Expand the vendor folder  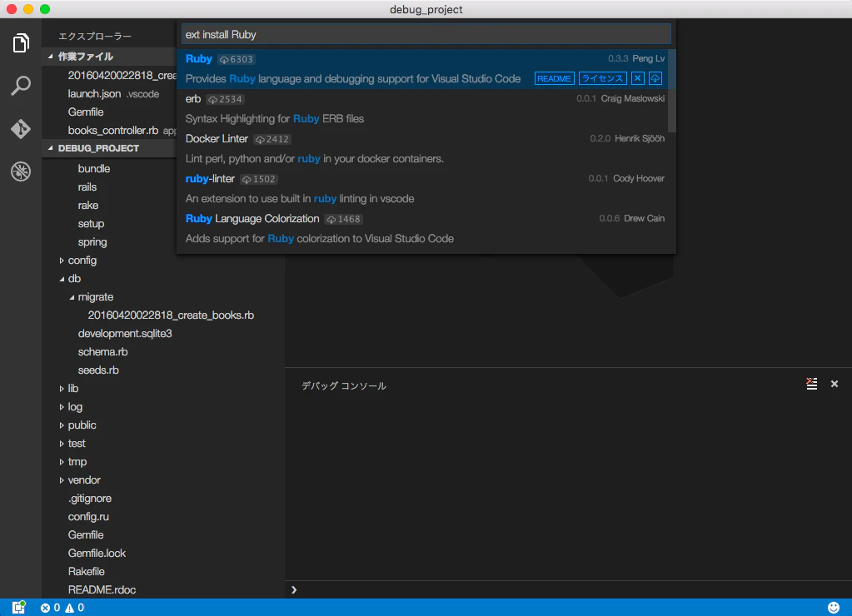[62, 480]
